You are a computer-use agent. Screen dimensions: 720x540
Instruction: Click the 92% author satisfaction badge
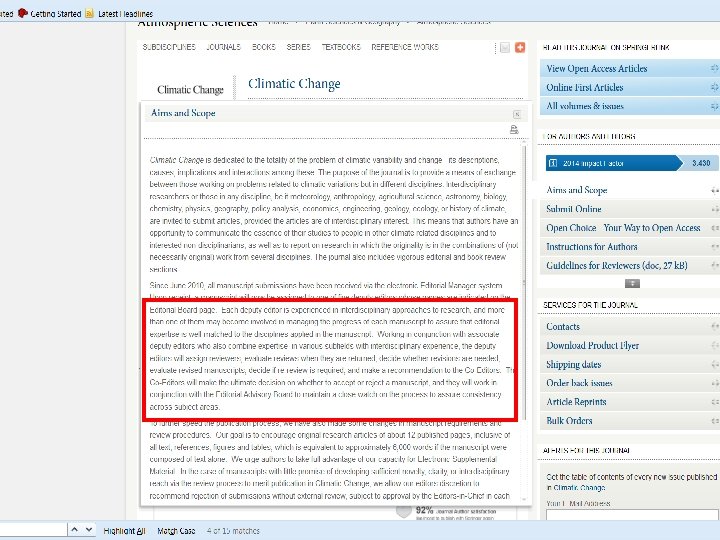(x=446, y=512)
